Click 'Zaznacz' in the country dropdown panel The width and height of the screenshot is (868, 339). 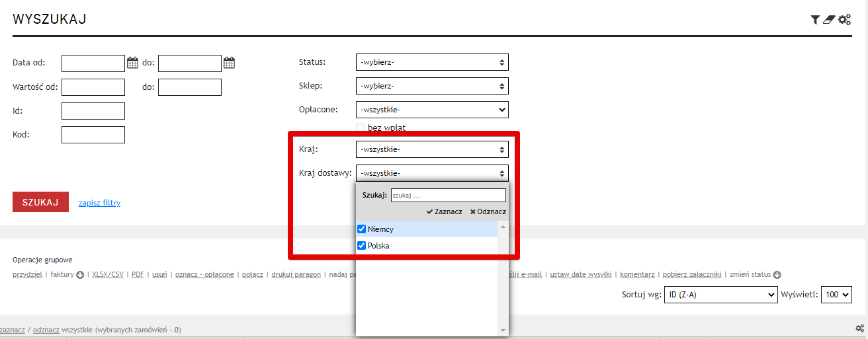click(x=444, y=211)
